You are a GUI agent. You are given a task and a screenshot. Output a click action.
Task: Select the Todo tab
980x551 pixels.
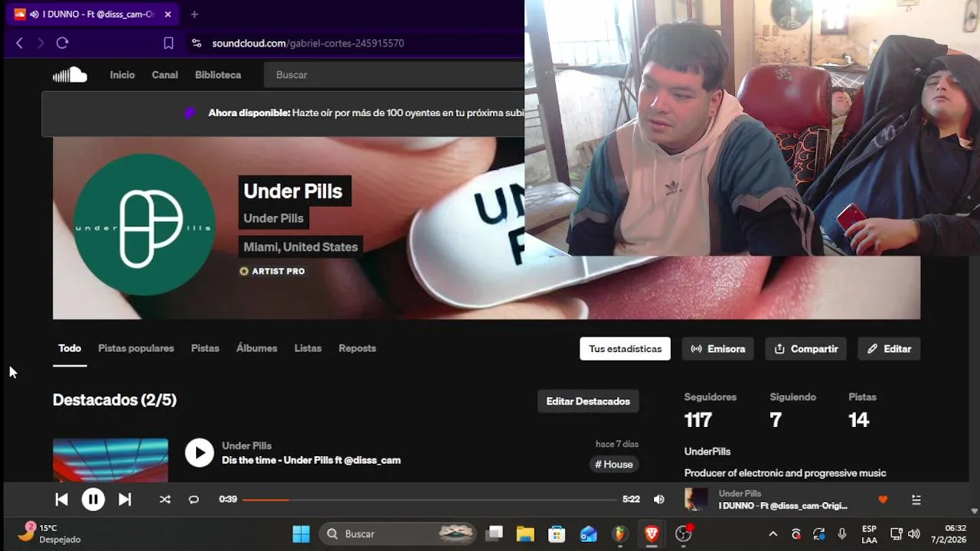coord(70,348)
